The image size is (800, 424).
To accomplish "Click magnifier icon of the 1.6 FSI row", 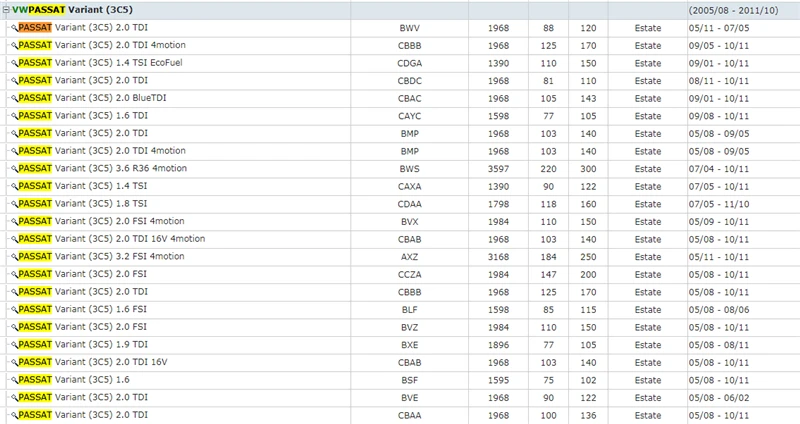I will tap(14, 310).
